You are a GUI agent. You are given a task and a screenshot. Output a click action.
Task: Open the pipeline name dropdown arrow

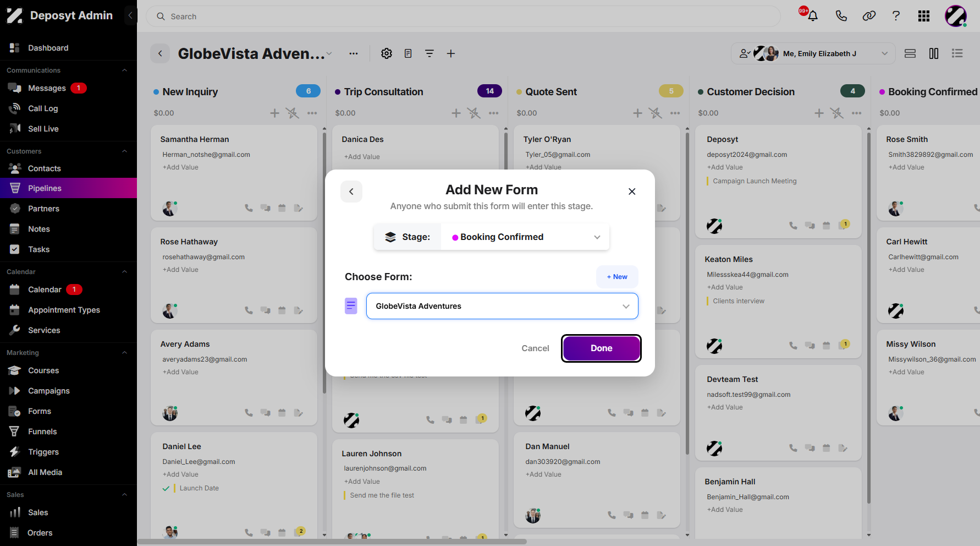(x=329, y=53)
